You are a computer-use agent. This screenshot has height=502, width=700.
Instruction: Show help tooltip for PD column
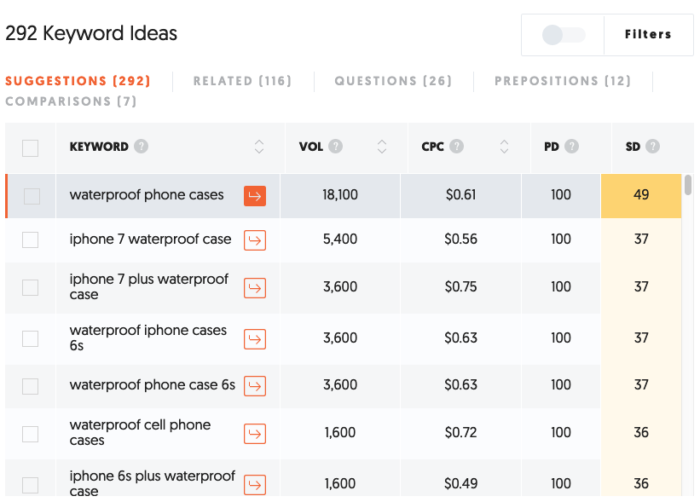[x=571, y=146]
